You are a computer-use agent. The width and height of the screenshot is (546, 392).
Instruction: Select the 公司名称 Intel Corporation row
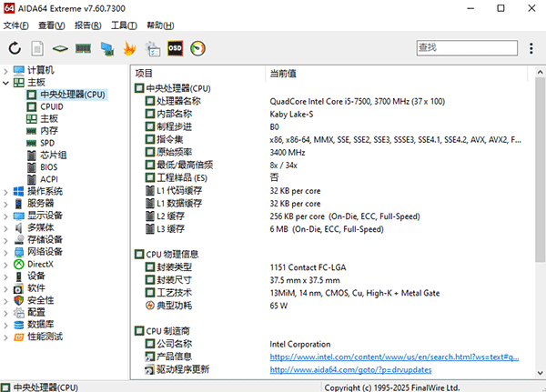point(333,344)
